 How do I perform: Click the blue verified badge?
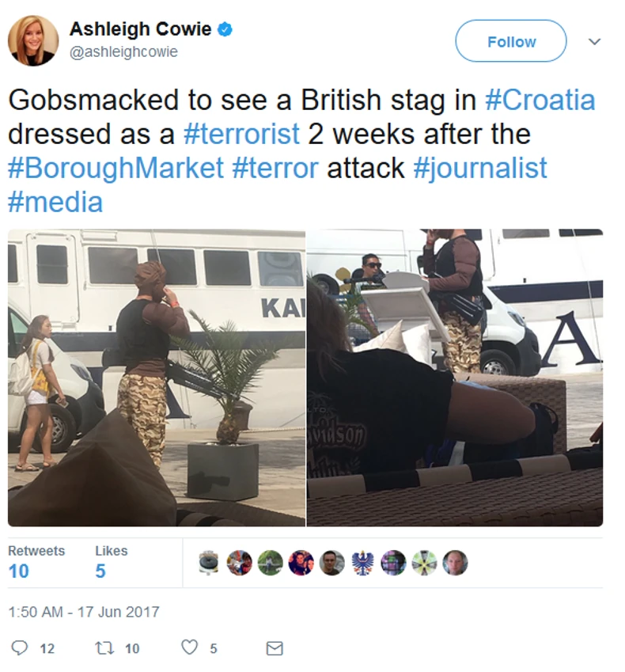point(225,29)
